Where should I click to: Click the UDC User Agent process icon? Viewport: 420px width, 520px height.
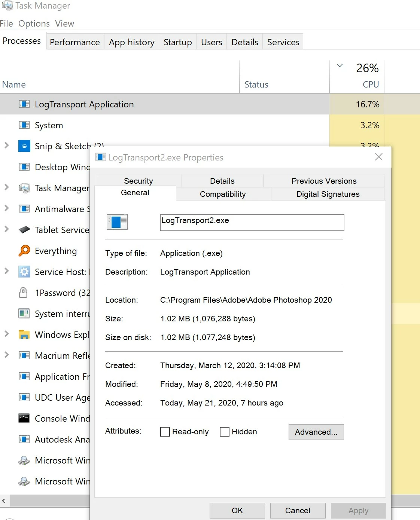[x=24, y=397]
